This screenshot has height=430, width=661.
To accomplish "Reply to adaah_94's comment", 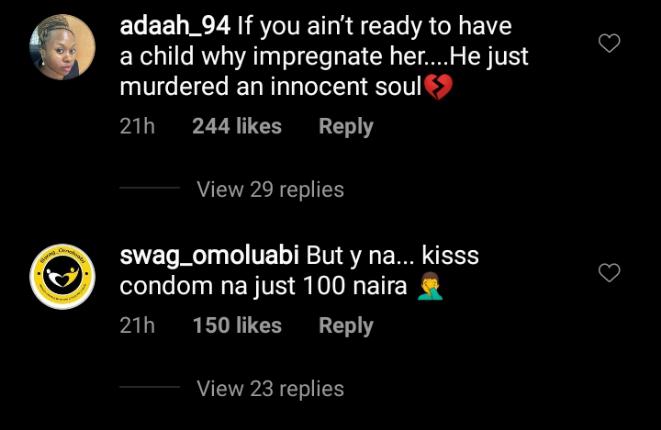I will click(345, 127).
